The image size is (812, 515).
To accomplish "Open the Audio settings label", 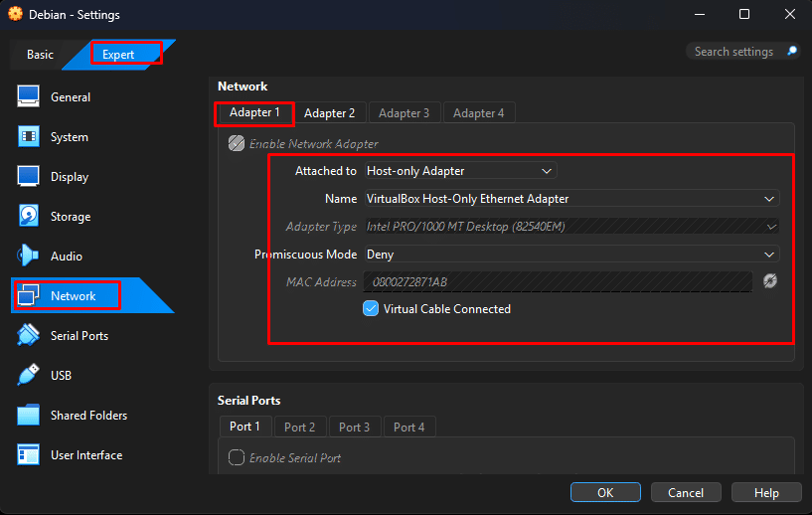I will coord(67,256).
